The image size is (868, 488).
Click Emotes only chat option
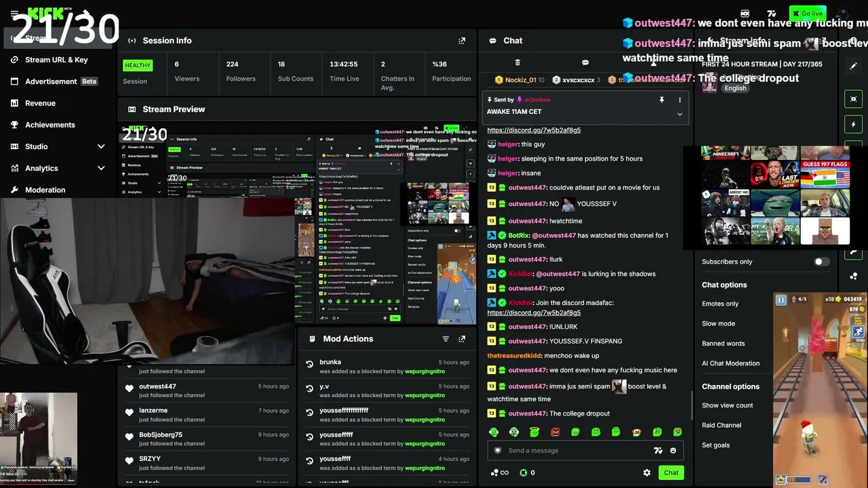(720, 304)
